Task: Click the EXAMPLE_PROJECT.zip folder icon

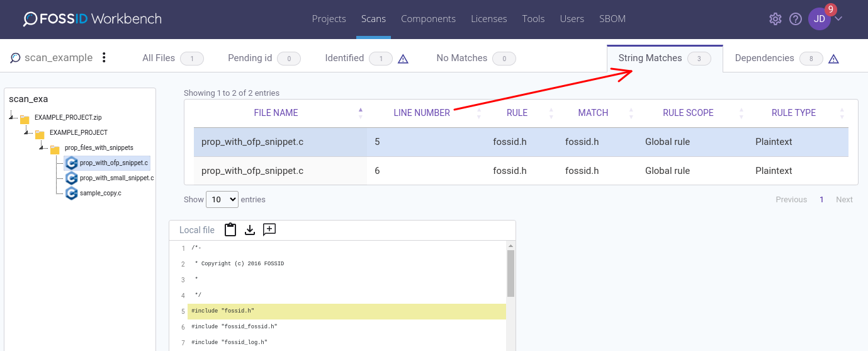Action: [x=25, y=118]
